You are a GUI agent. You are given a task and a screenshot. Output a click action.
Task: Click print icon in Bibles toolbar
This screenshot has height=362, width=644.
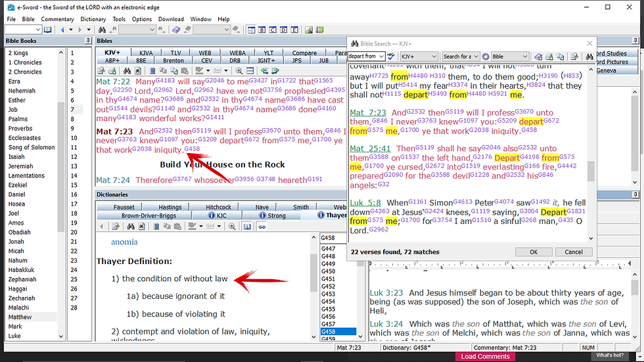pyautogui.click(x=112, y=70)
